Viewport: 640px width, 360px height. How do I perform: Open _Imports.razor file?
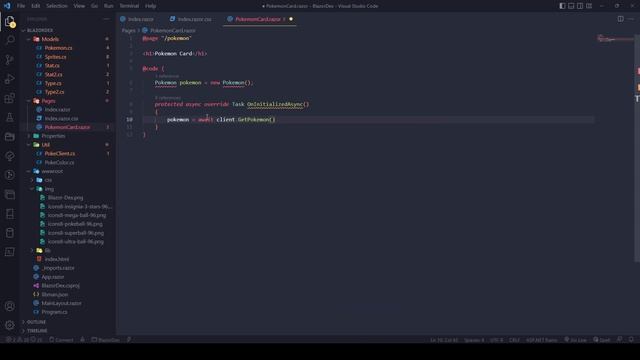[58, 268]
